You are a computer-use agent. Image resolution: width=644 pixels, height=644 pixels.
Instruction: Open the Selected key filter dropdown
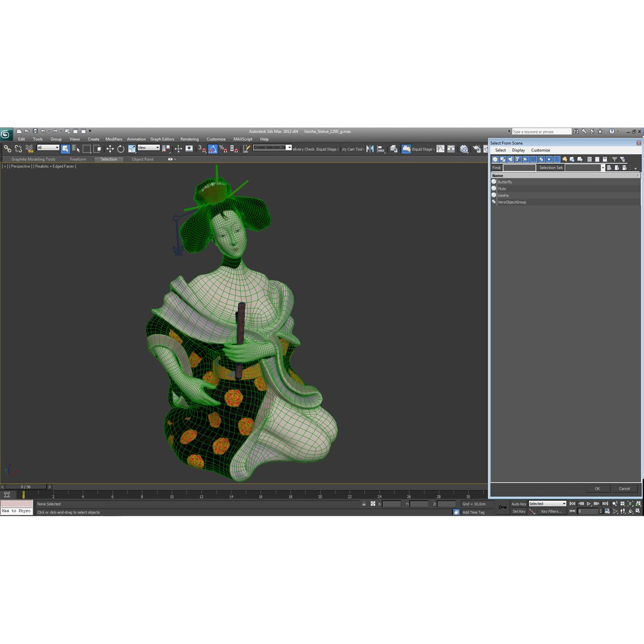coord(547,503)
